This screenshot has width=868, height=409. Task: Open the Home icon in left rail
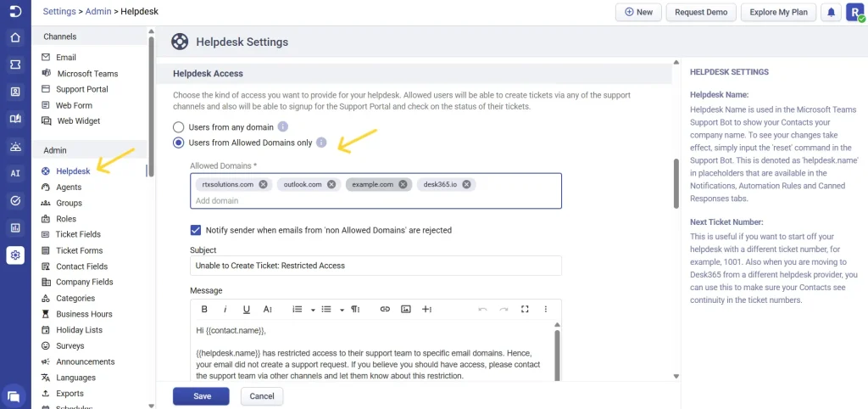pos(15,37)
